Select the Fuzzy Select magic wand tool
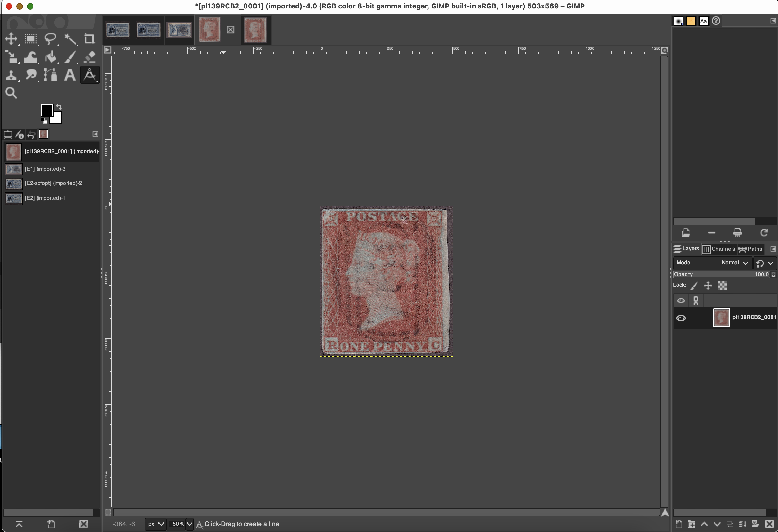The width and height of the screenshot is (778, 532). [70, 39]
